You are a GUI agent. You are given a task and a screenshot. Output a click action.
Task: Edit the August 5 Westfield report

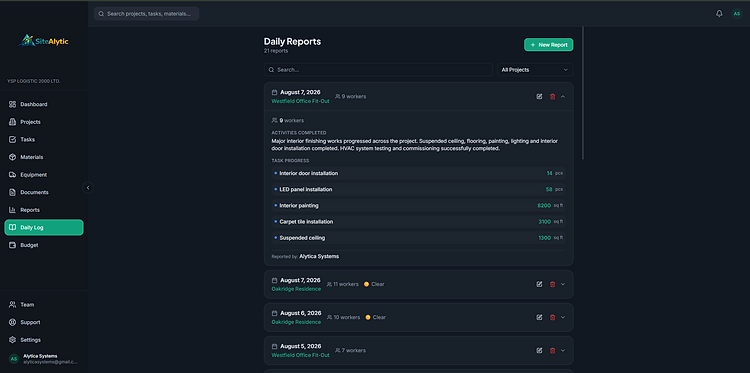[x=540, y=351]
